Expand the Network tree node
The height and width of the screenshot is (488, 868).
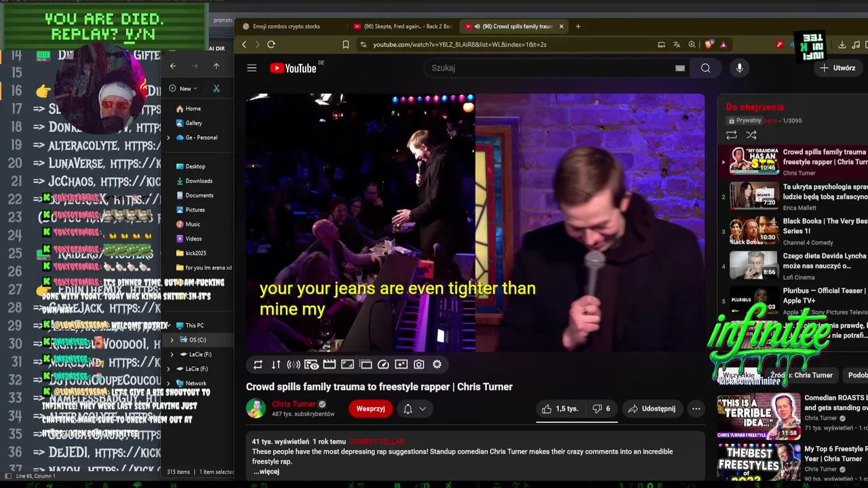pos(169,384)
